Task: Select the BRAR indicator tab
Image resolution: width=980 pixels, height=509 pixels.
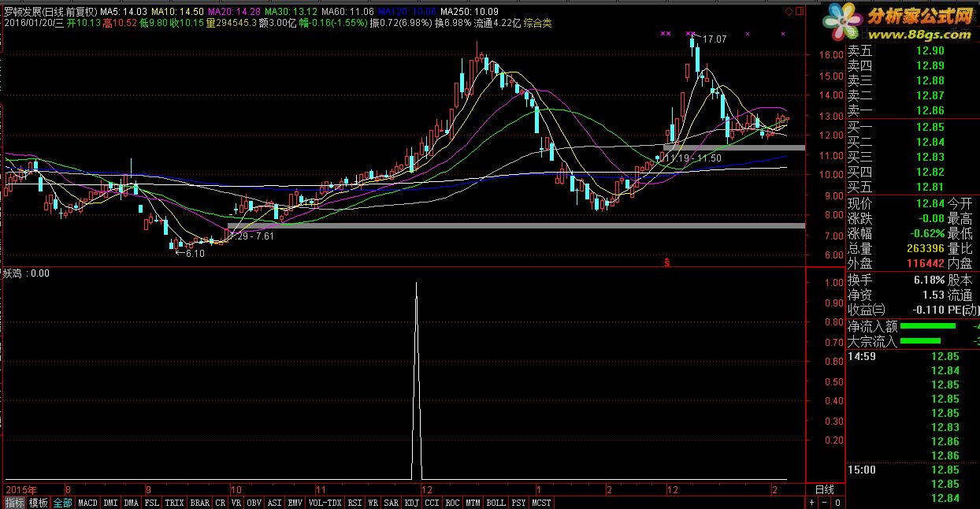Action: tap(200, 502)
